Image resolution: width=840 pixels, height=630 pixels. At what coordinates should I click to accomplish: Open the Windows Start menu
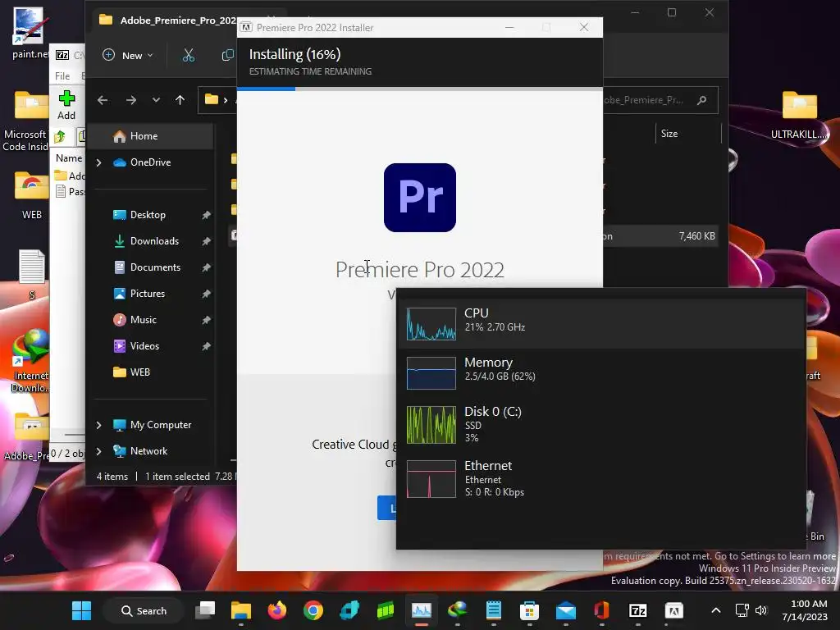pyautogui.click(x=81, y=610)
